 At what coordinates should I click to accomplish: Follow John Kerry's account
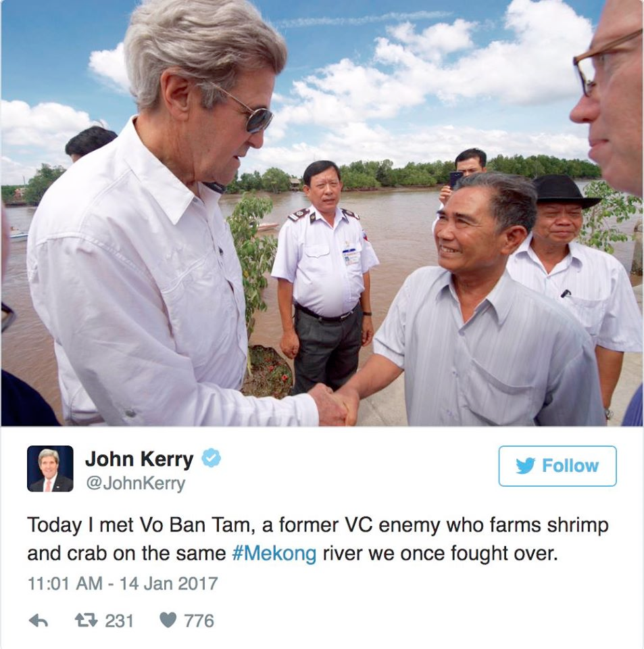point(557,466)
